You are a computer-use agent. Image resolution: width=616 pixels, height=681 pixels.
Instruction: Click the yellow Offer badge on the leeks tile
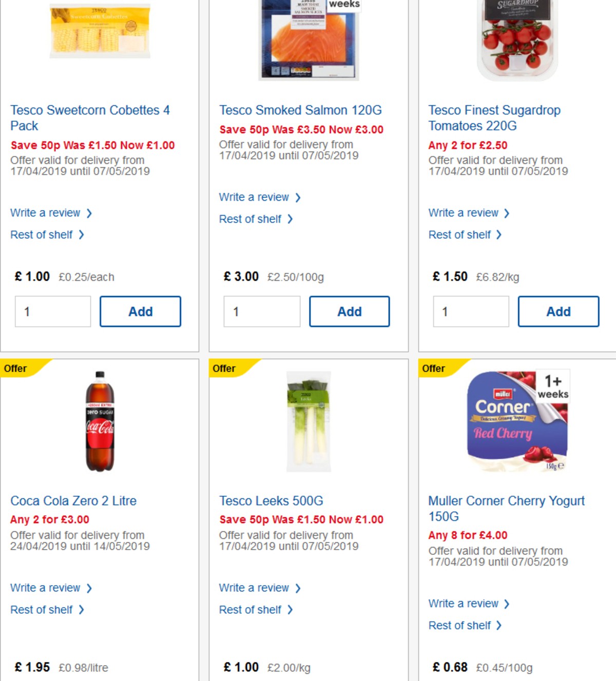point(224,368)
